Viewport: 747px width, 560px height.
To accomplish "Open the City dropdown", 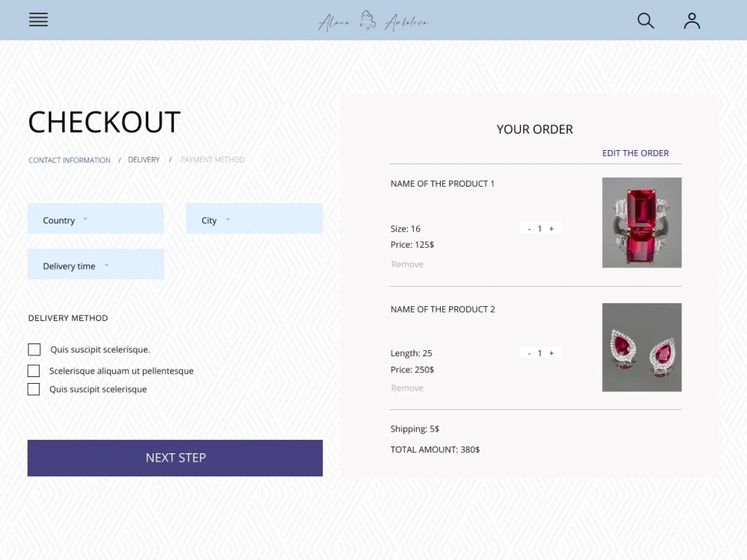I will point(254,219).
